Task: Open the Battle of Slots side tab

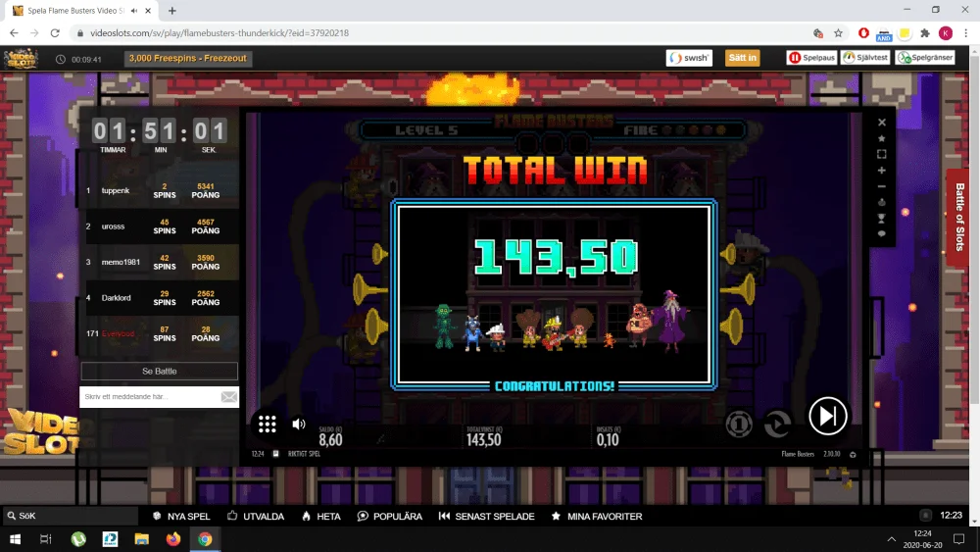Action: pyautogui.click(x=959, y=217)
